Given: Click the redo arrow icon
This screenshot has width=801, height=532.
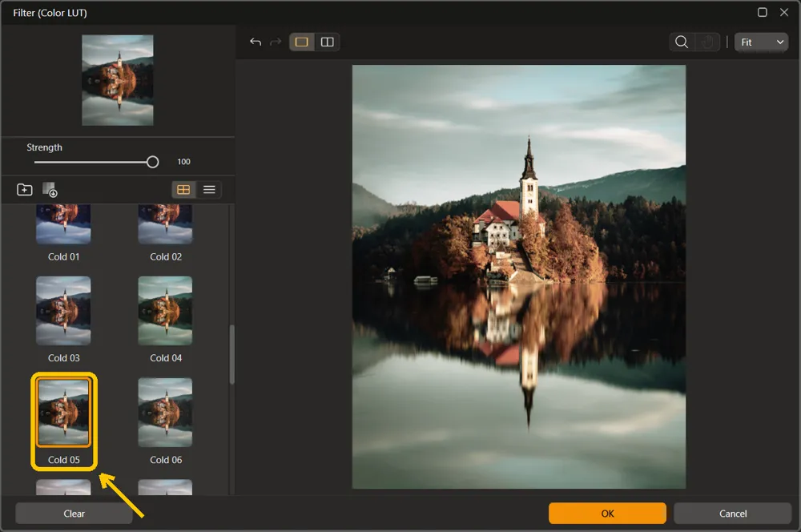Looking at the screenshot, I should click(276, 42).
